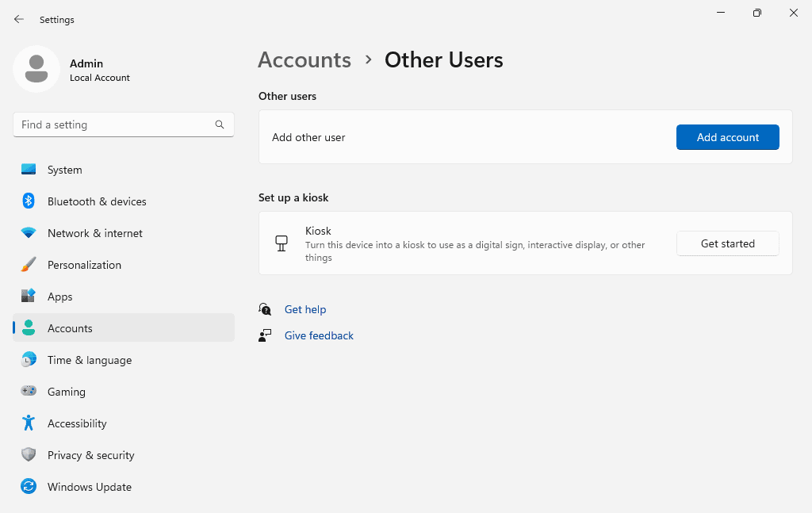
Task: Click Get started for Kiosk
Action: coord(728,243)
